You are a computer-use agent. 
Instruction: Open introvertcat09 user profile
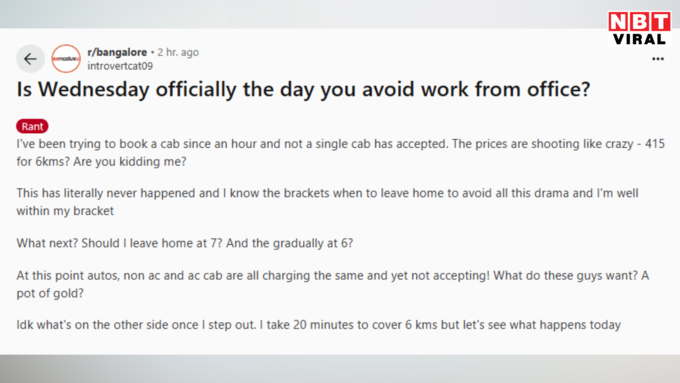pyautogui.click(x=120, y=66)
